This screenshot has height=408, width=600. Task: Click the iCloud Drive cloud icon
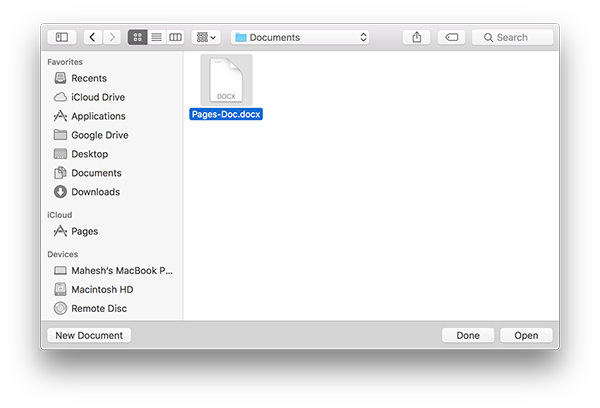coord(60,97)
